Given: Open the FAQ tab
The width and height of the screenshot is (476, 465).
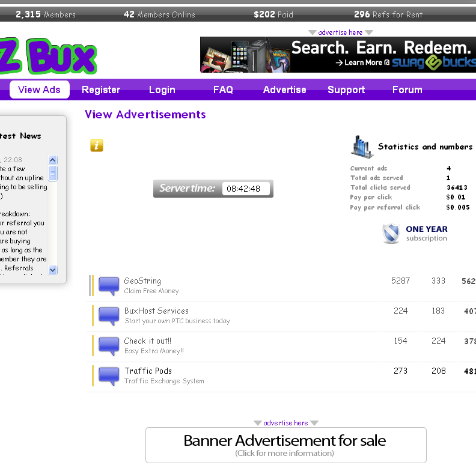Looking at the screenshot, I should [x=223, y=90].
